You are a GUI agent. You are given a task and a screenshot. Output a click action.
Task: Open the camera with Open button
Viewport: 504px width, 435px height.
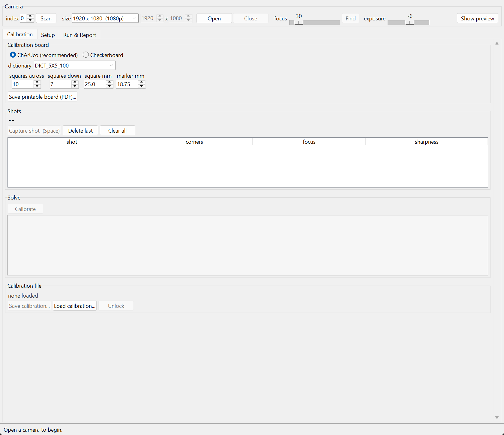click(x=214, y=18)
